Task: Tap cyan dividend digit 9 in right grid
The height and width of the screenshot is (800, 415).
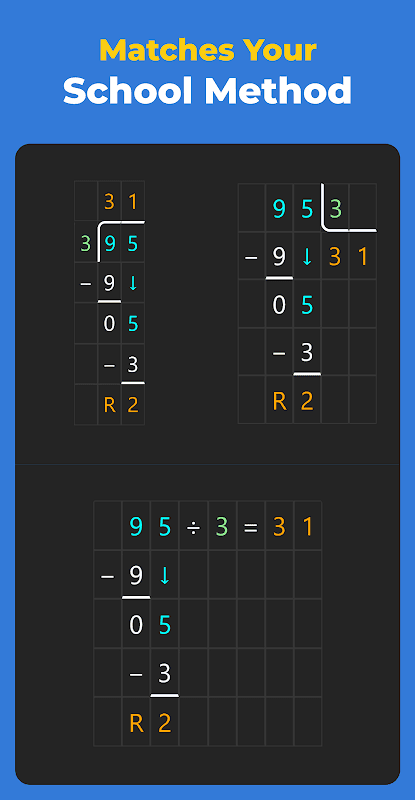Action: coord(279,209)
